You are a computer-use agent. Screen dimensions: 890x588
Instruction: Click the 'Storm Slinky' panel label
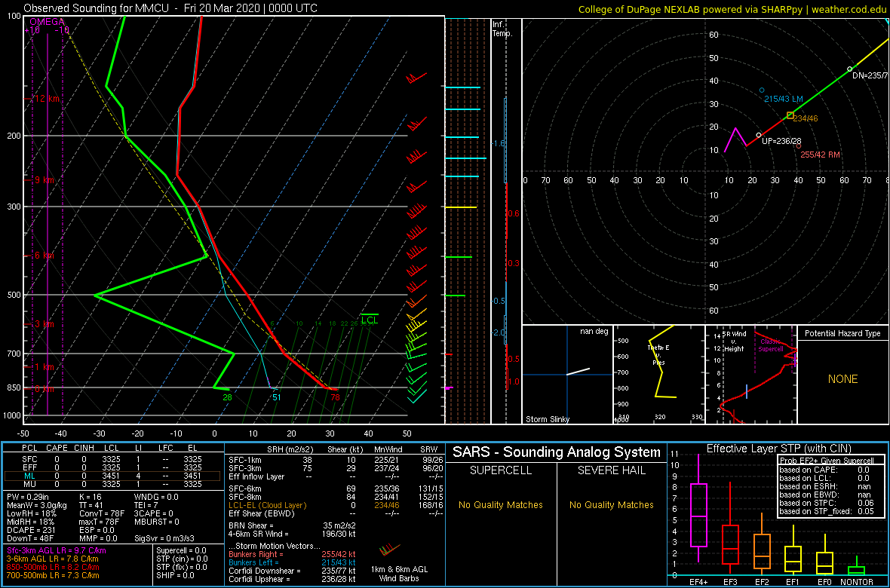click(546, 419)
